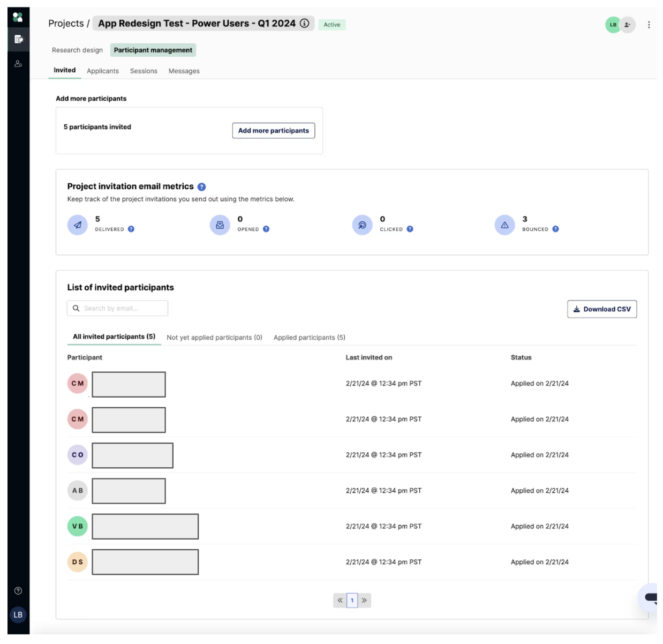Viewport: 663px width, 644px height.
Task: Click help icon next to OPENED
Action: (x=266, y=229)
